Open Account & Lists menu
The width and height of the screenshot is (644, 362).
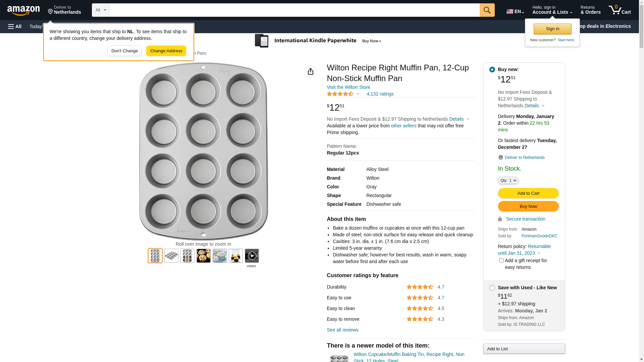[552, 10]
